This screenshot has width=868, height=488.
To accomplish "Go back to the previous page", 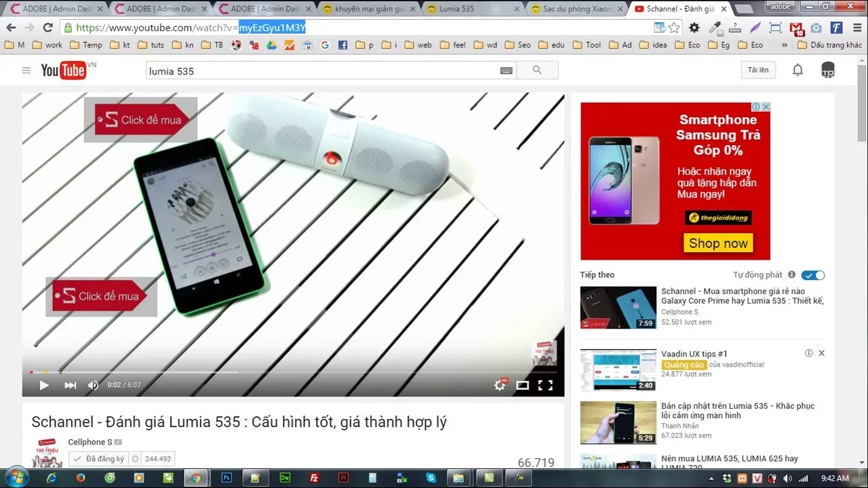I will (11, 28).
